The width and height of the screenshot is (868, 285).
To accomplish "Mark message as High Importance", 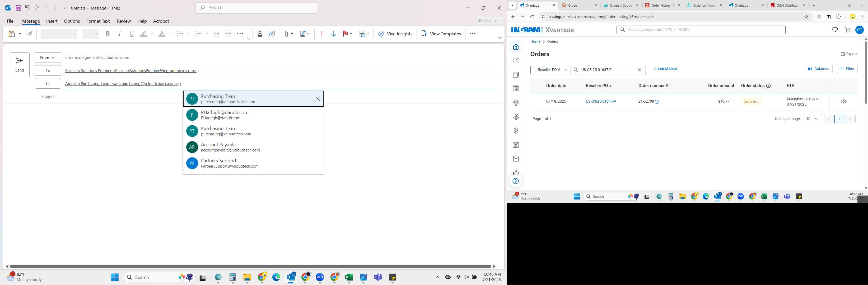I will click(322, 34).
